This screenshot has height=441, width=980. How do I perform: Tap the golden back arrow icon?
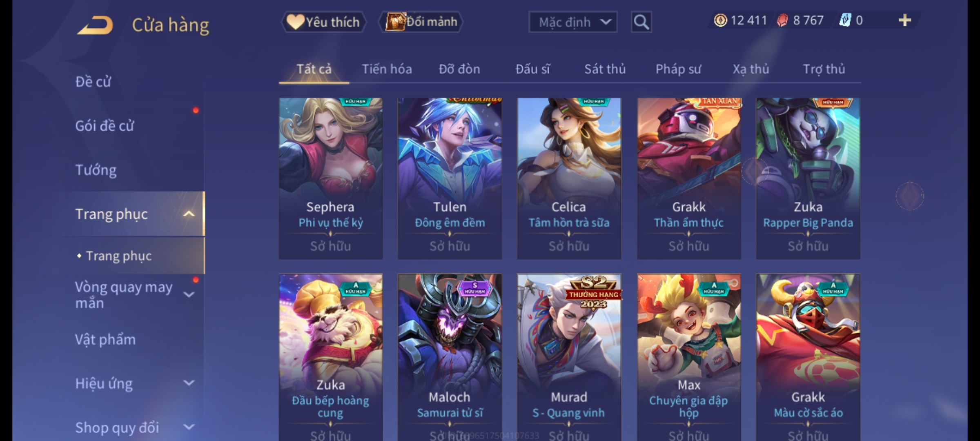[95, 25]
